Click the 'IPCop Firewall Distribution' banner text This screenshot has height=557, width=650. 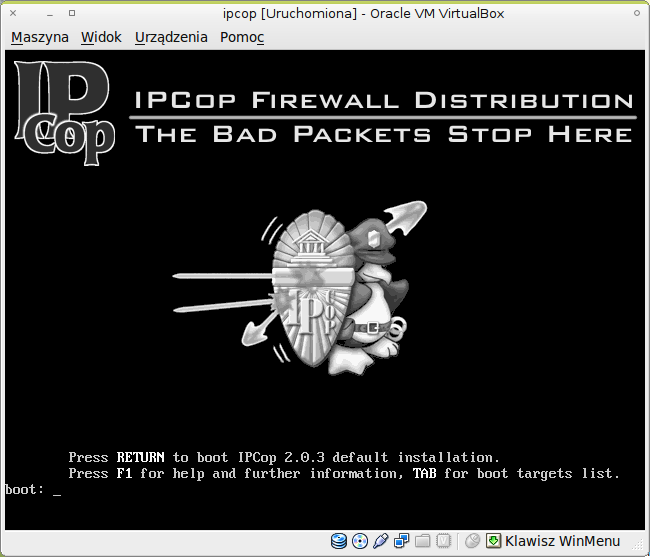pos(384,101)
